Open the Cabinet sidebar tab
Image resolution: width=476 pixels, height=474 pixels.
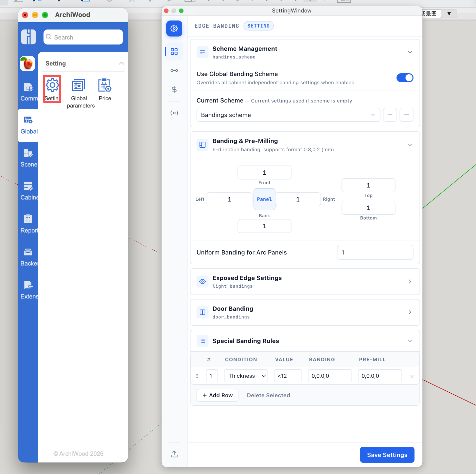28,191
